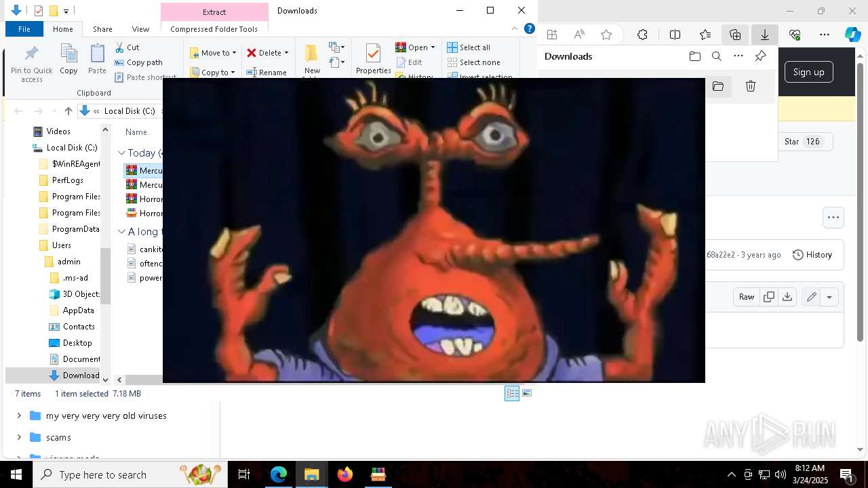
Task: Open Edge Settings and more ellipsis
Action: point(825,35)
